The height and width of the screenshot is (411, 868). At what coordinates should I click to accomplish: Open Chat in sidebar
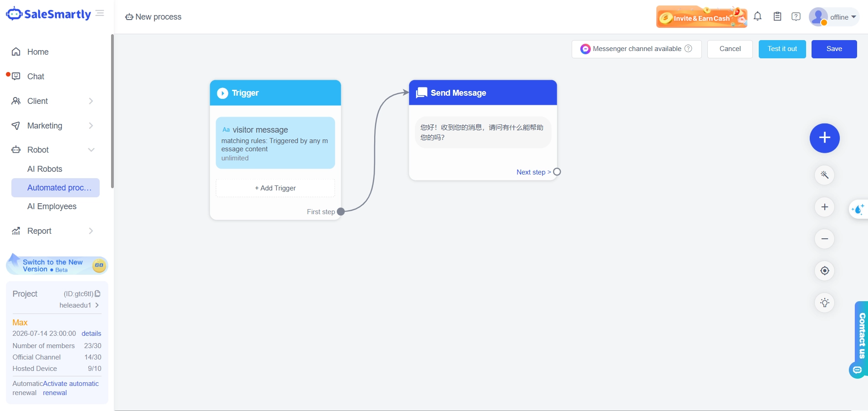click(x=36, y=77)
